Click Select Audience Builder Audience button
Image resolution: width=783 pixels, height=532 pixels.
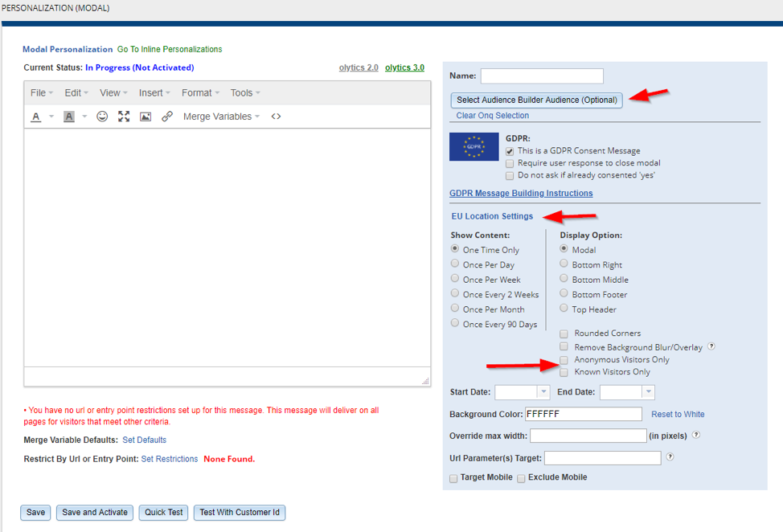tap(537, 100)
